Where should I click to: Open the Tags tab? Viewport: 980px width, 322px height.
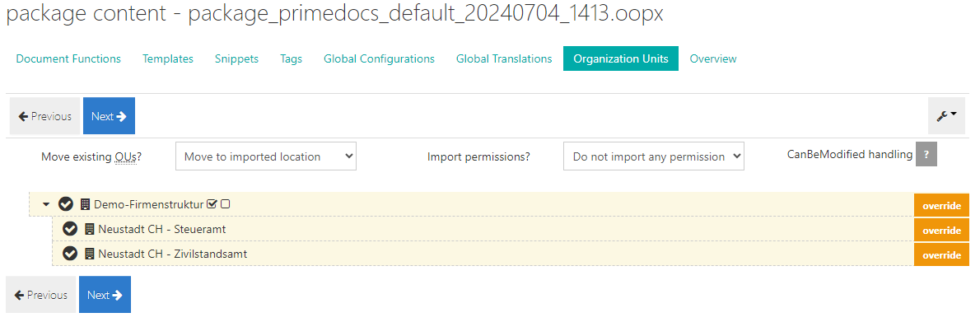click(292, 58)
